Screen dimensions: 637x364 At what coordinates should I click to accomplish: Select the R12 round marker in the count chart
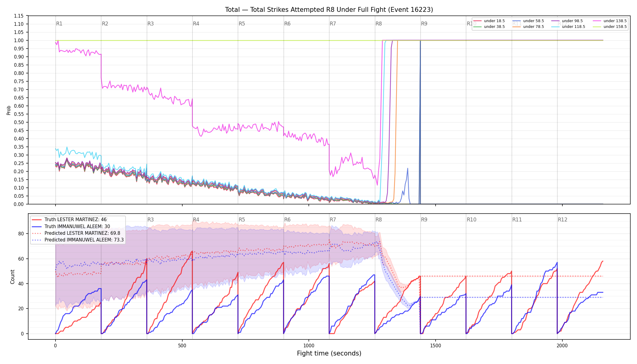pos(563,220)
